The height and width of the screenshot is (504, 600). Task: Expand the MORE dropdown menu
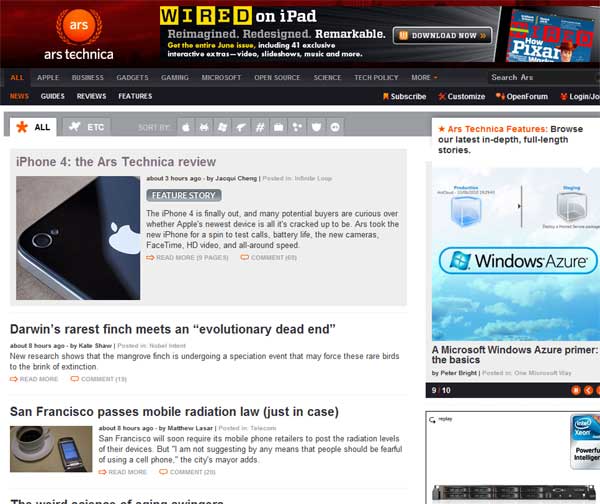[x=424, y=77]
